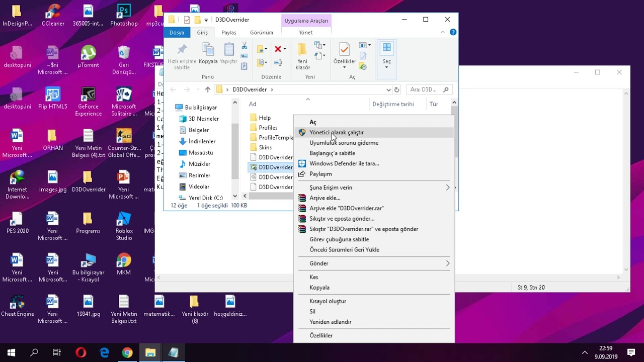The width and height of the screenshot is (644, 362).
Task: Open the Profiles folder in the file list
Action: pos(268,128)
